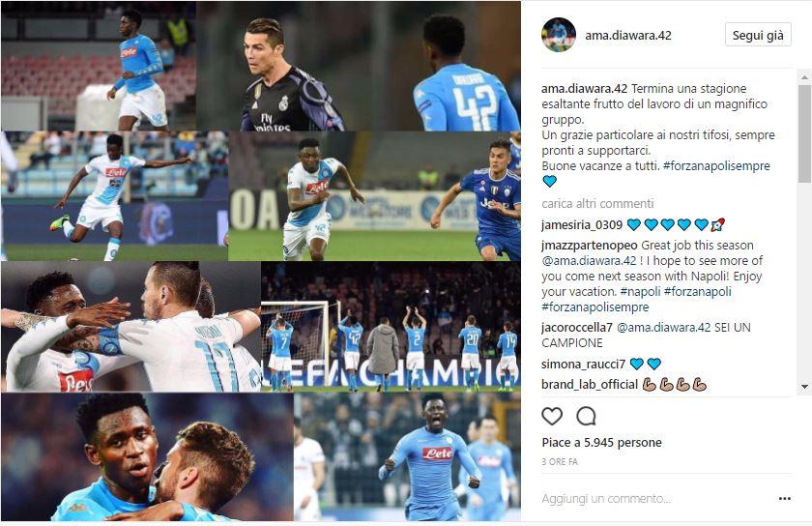Expand more comments via carica altri commenti
812x526 pixels.
click(x=597, y=204)
